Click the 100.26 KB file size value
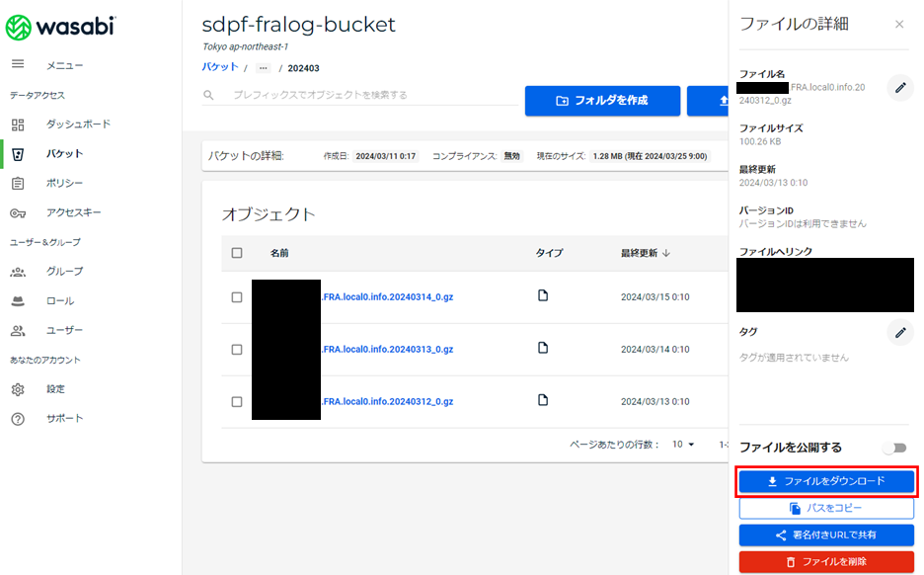 (x=760, y=141)
